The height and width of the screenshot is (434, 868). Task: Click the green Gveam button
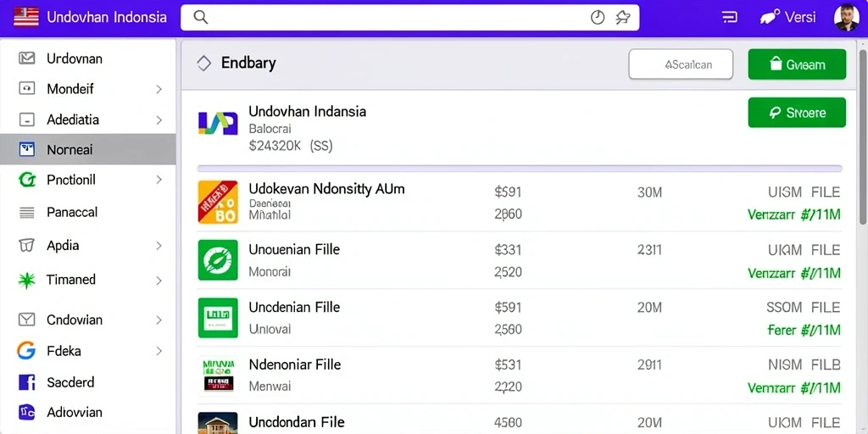click(797, 64)
